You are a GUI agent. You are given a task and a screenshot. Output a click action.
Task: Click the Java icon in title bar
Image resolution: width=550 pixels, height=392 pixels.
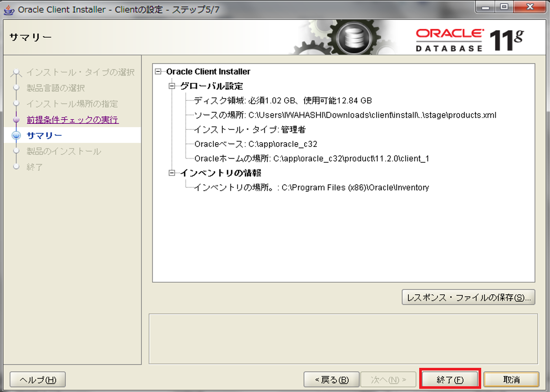9,9
